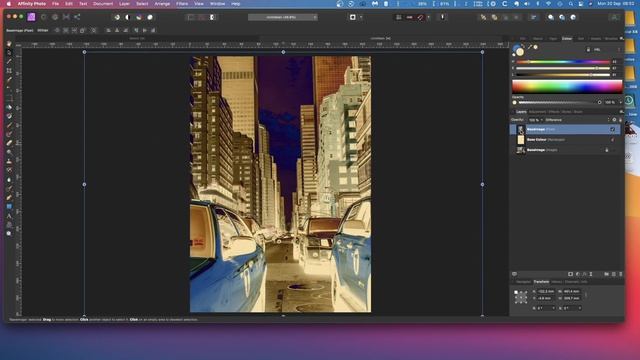
Task: Toggle the lock on bottom BaseImage image layer
Action: tap(607, 150)
